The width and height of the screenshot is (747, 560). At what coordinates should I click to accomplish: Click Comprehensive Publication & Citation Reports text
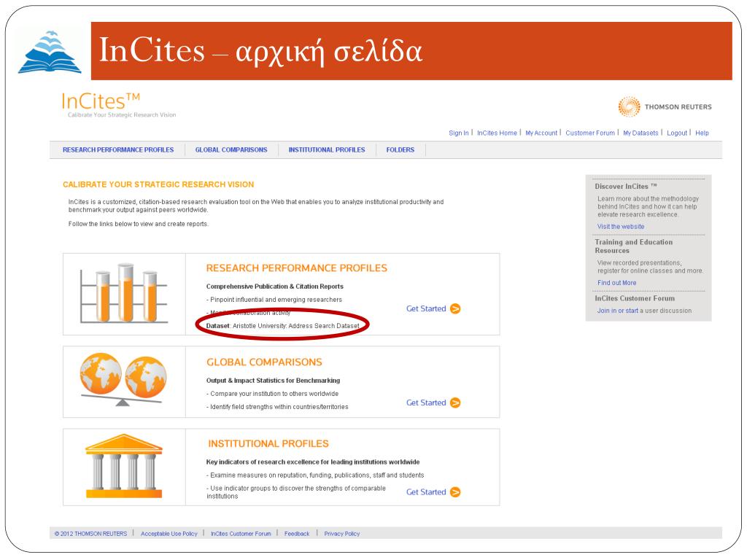[x=275, y=286]
